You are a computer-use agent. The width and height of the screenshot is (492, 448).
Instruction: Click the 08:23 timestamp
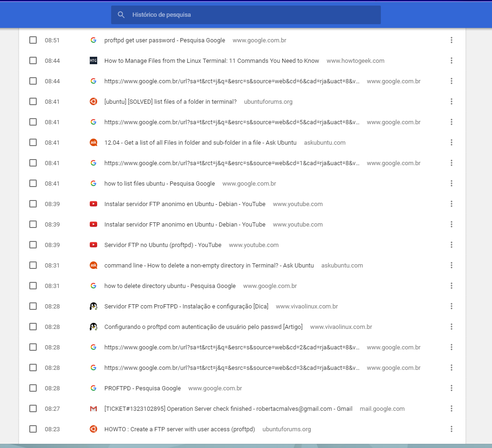[x=52, y=429]
